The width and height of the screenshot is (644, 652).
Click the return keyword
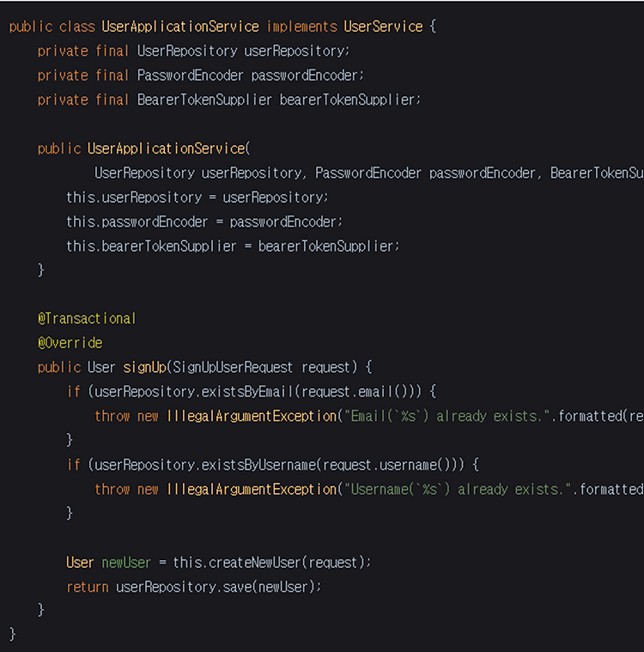pos(88,587)
